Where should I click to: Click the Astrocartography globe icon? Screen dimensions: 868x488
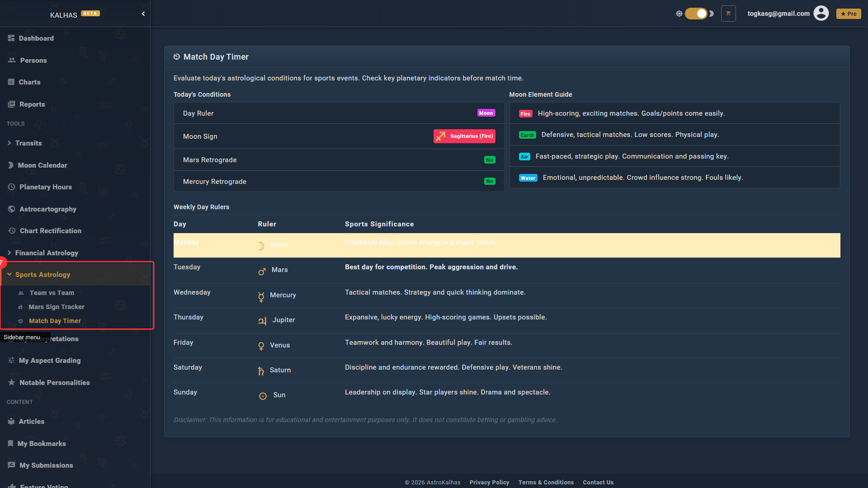click(12, 209)
